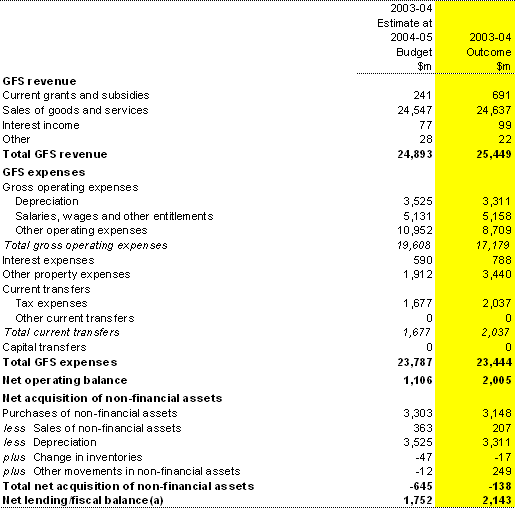Viewport: 515px width, 508px height.
Task: Select italic Budget value 19,608
Action: point(414,245)
